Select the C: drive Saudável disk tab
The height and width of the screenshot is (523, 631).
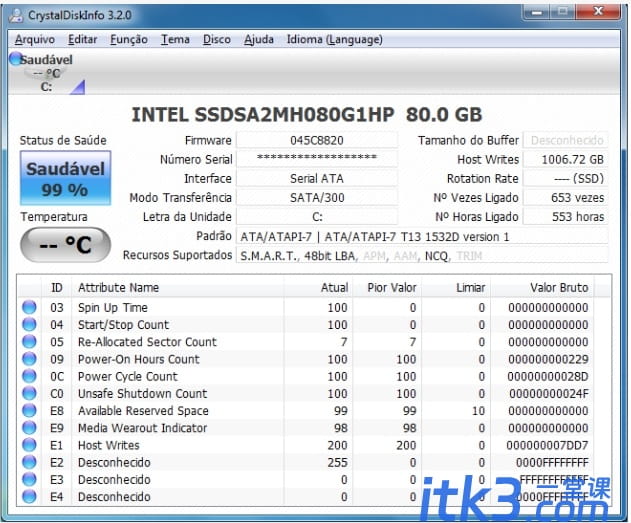point(46,73)
